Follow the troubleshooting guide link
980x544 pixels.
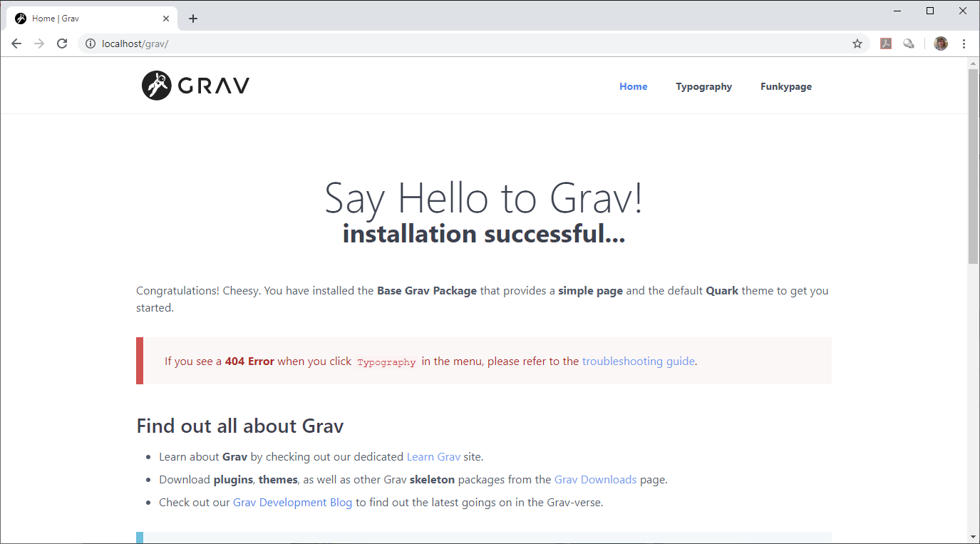pos(638,361)
